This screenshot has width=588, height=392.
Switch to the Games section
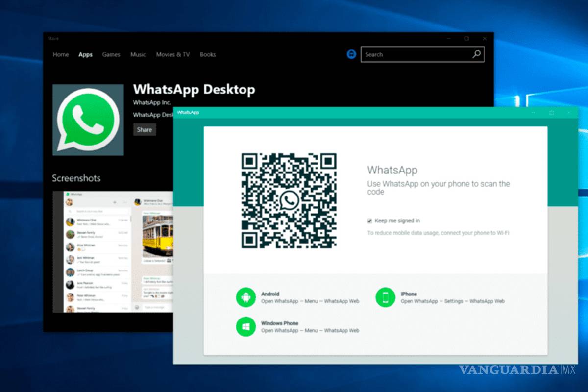pyautogui.click(x=111, y=54)
